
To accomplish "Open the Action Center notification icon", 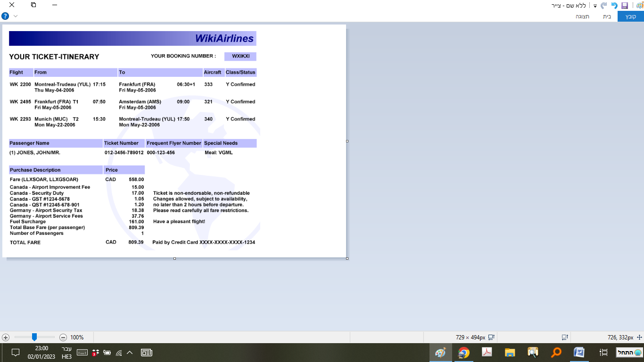I will [x=15, y=353].
